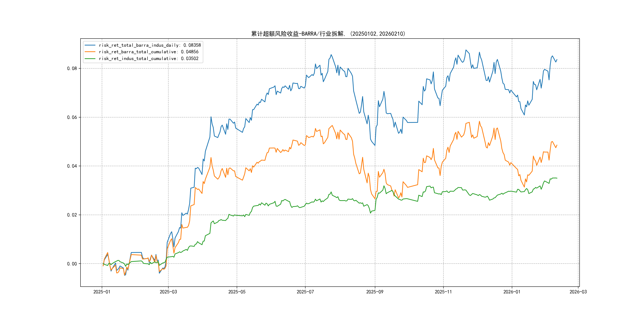Click the blue legend line swatch

[90, 45]
